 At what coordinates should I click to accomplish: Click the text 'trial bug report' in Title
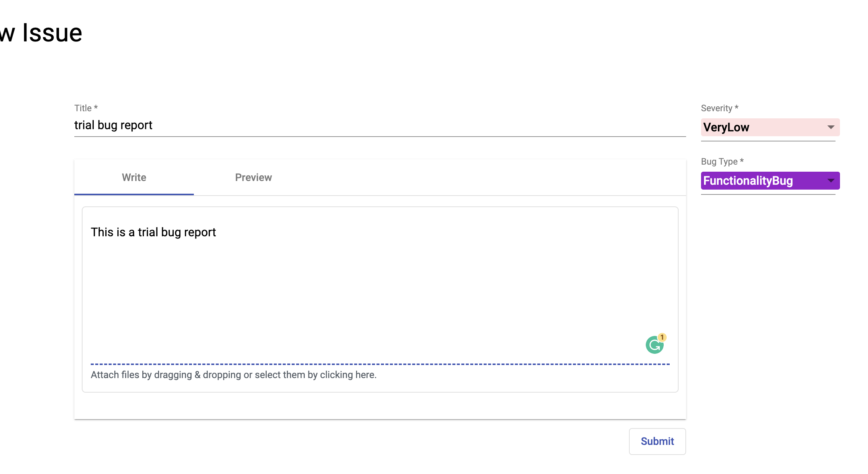click(113, 125)
